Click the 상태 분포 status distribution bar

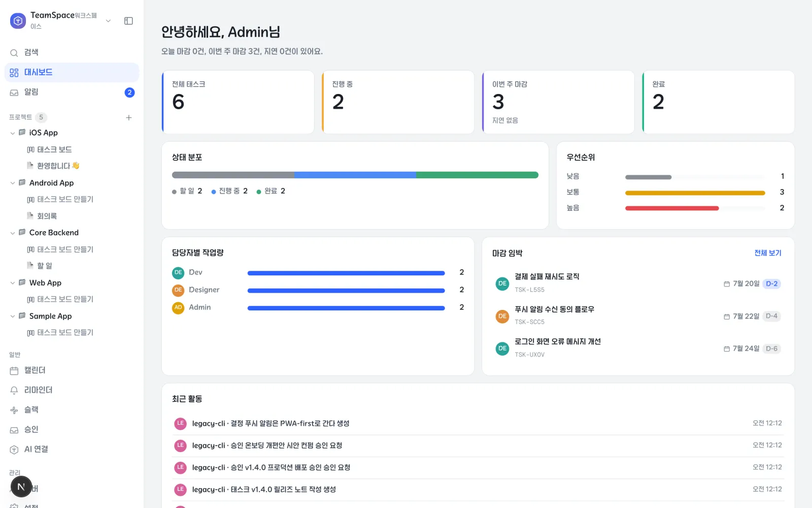pos(355,175)
